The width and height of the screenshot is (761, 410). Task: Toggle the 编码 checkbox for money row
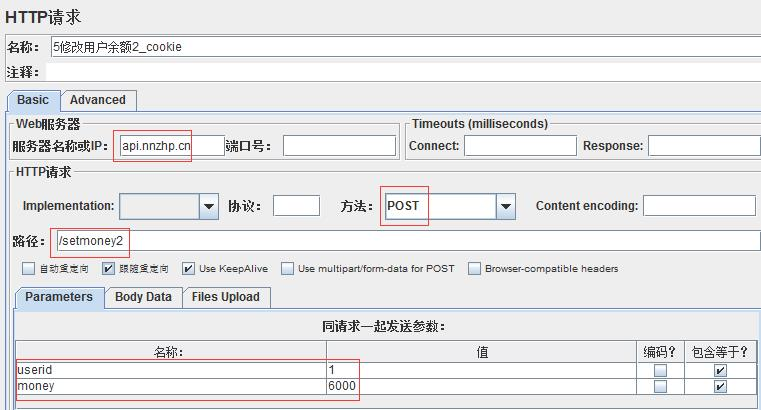point(660,387)
